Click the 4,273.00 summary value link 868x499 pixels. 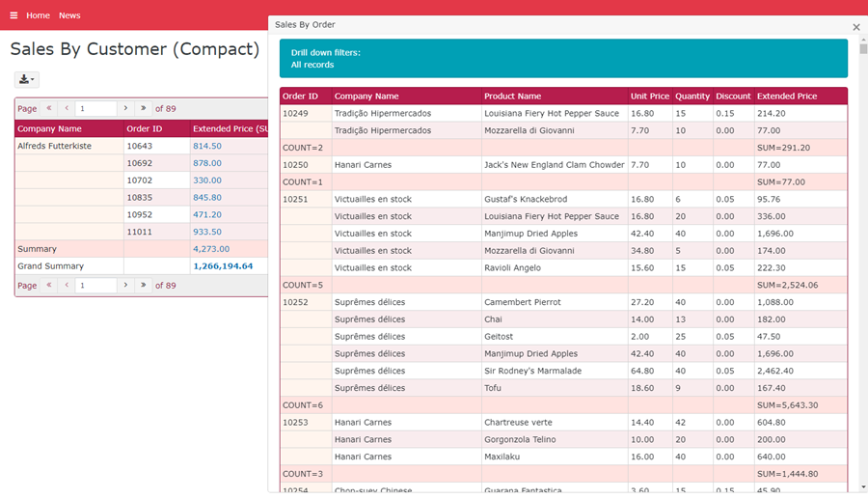coord(211,249)
